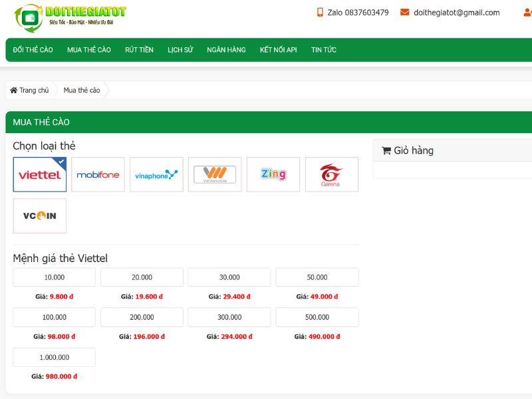Click the price 29.400 đ
Screen dimensions: 532x399
237,297
